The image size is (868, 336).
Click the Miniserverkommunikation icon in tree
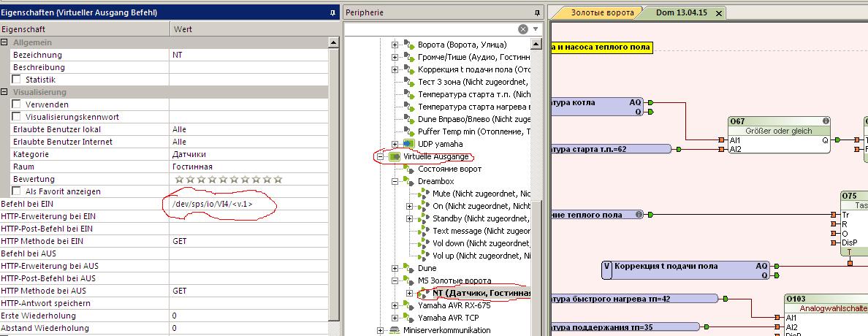(395, 330)
